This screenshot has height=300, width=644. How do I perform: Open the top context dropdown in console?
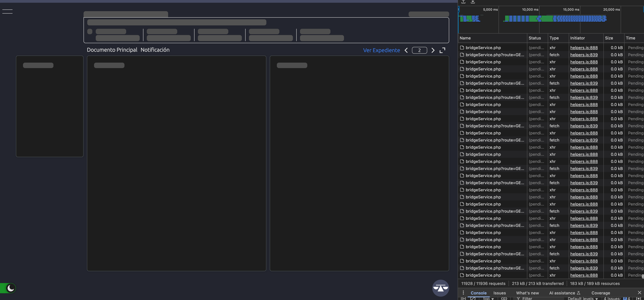click(x=489, y=298)
